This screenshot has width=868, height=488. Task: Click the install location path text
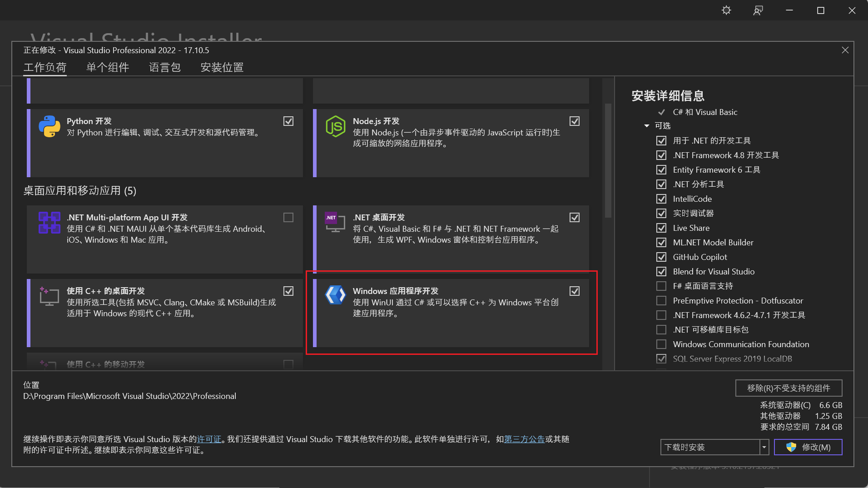(130, 396)
